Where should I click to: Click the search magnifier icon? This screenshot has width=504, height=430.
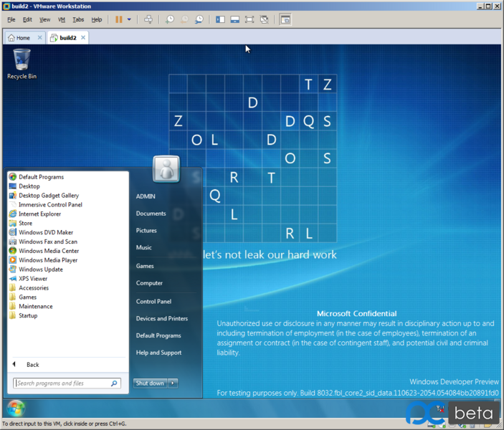tap(114, 383)
